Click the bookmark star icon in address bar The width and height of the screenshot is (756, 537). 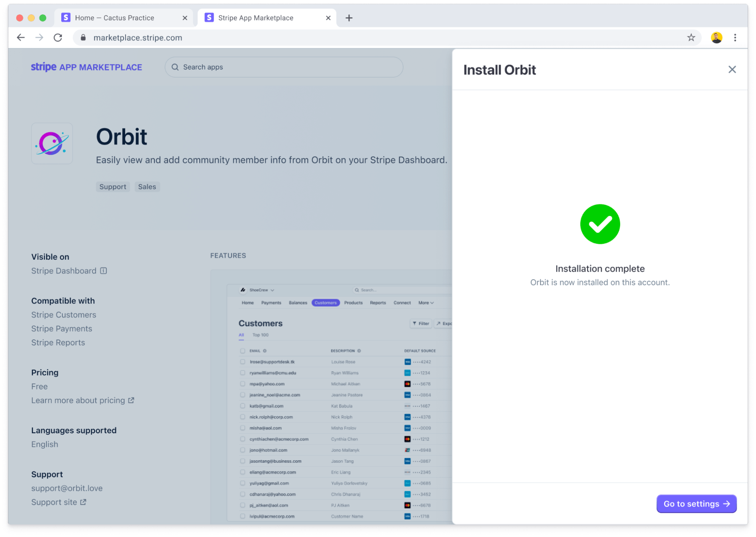coord(692,37)
